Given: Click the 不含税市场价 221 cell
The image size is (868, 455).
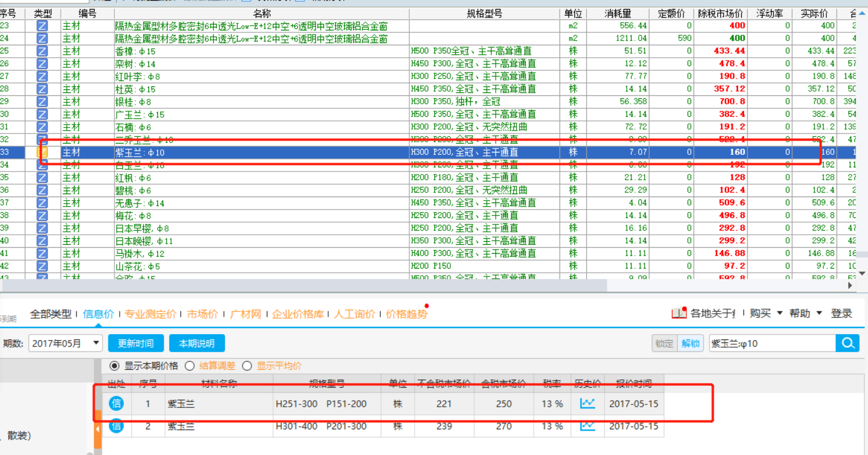Looking at the screenshot, I should [444, 404].
